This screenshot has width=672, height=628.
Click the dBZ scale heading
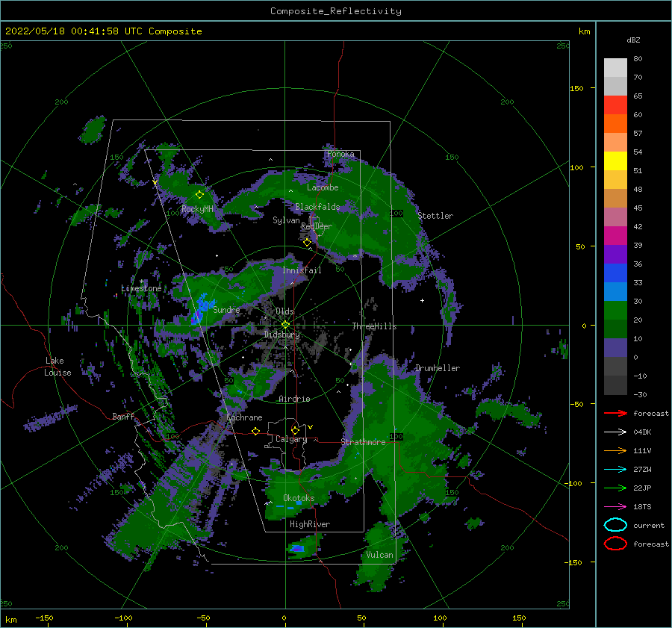pyautogui.click(x=633, y=40)
